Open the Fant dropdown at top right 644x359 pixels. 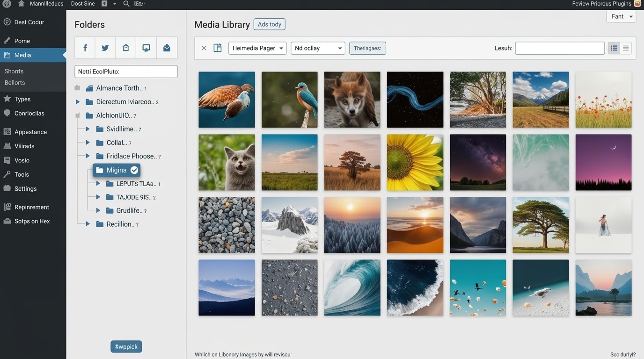(621, 16)
